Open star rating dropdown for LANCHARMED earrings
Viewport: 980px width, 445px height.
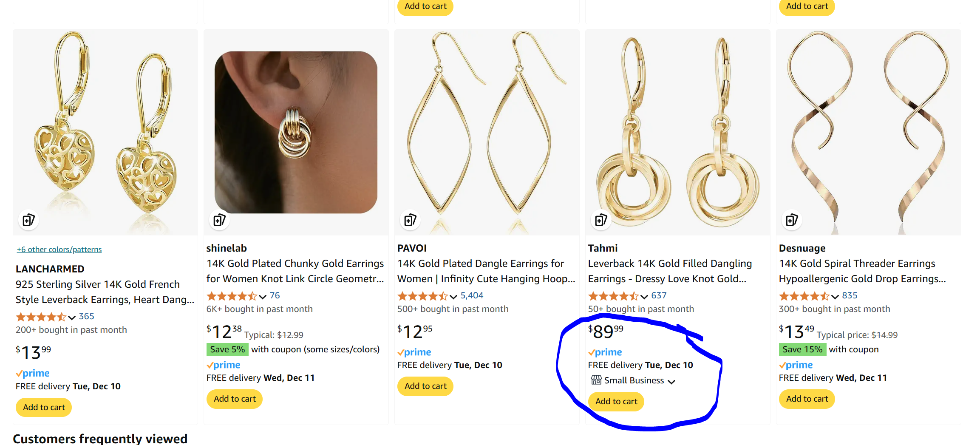(72, 317)
